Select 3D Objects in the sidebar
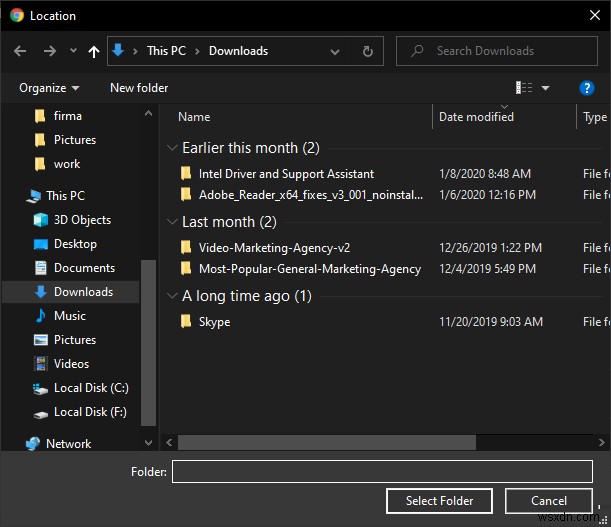This screenshot has height=527, width=611. 81,220
